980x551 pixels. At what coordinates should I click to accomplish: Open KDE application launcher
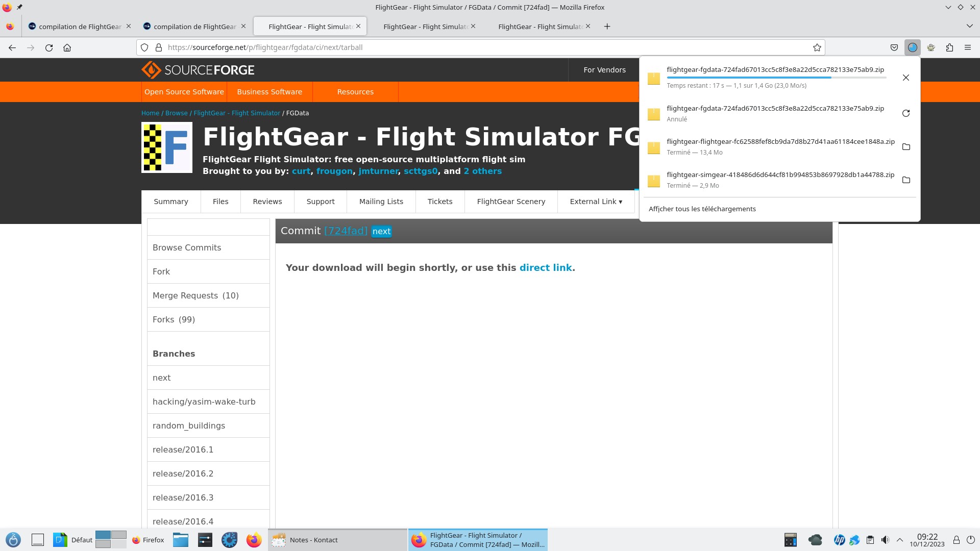(x=13, y=540)
